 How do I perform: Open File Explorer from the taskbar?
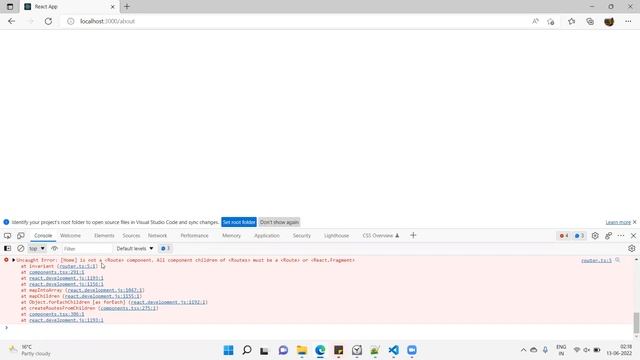[x=302, y=350]
